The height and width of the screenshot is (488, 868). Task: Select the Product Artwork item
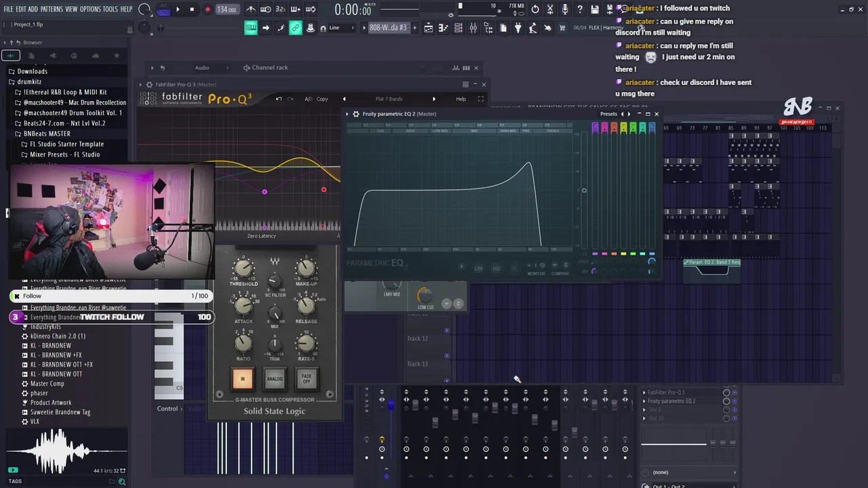[51, 403]
